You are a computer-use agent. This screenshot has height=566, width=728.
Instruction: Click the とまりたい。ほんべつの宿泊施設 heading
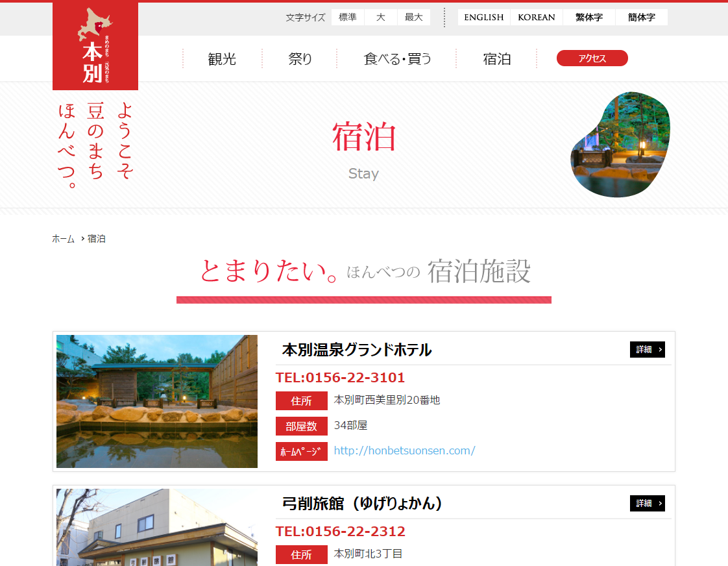[365, 271]
